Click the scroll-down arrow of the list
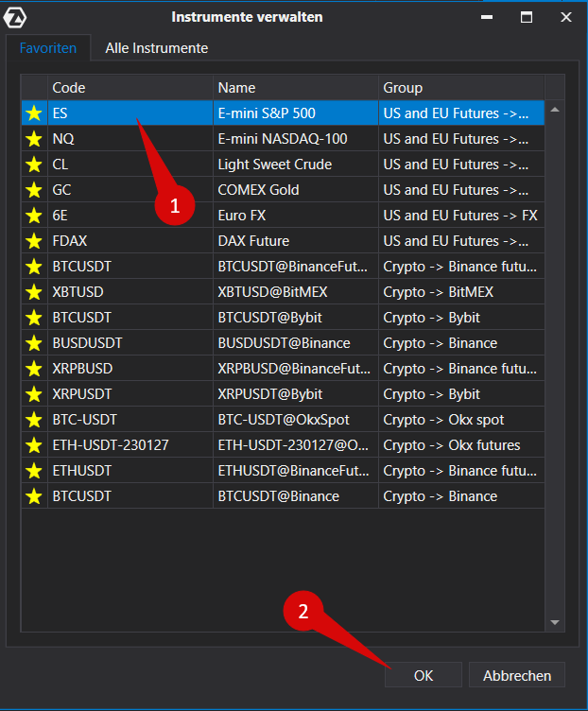The image size is (588, 711). point(555,622)
